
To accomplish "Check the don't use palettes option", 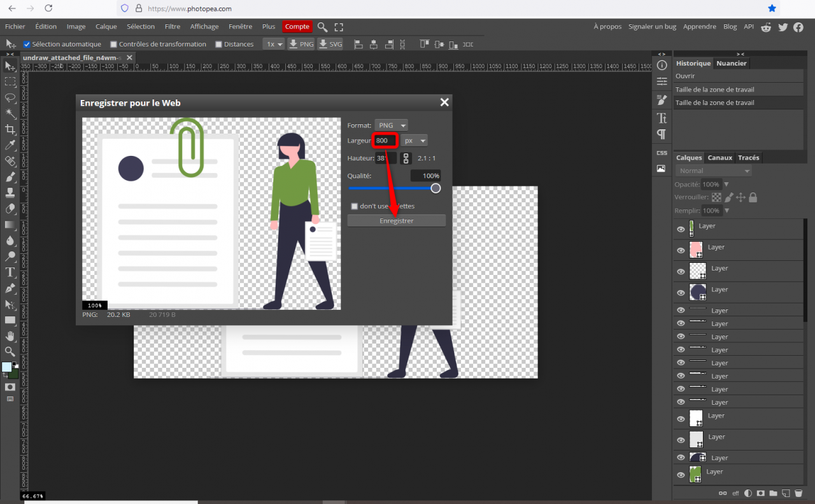I will (355, 206).
